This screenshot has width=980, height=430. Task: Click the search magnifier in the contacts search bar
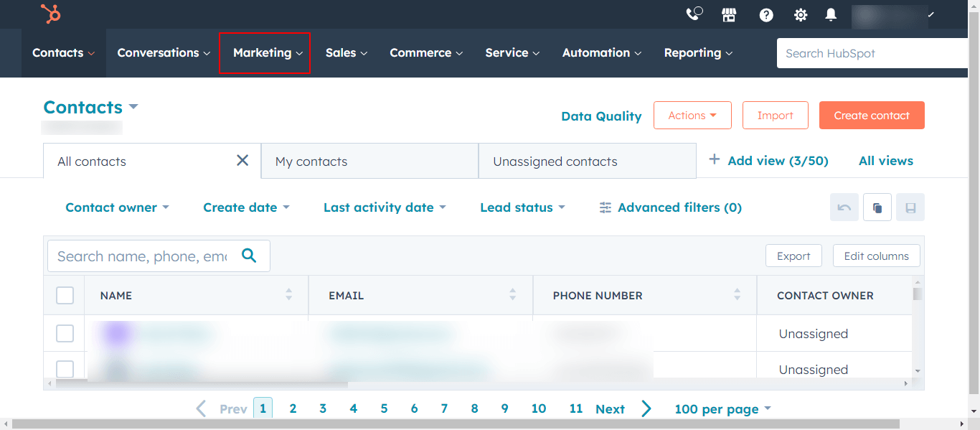[249, 256]
